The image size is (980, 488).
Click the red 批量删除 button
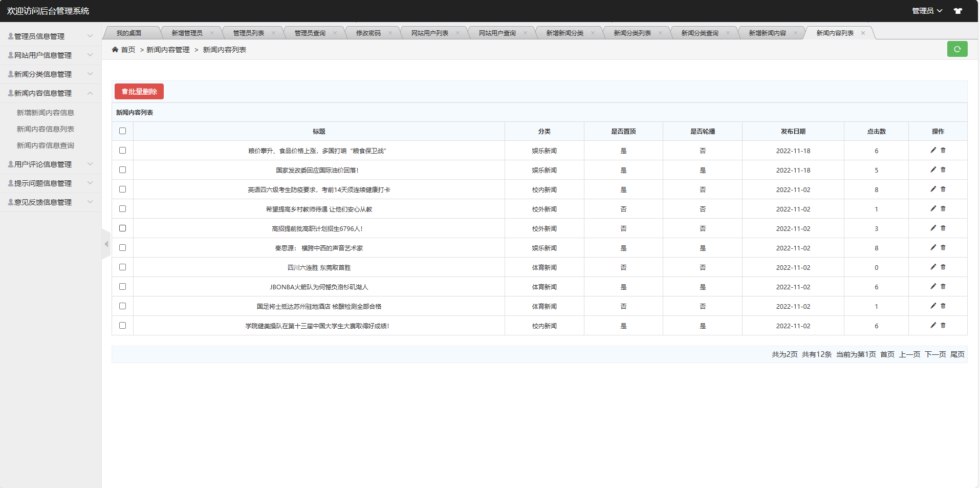139,92
